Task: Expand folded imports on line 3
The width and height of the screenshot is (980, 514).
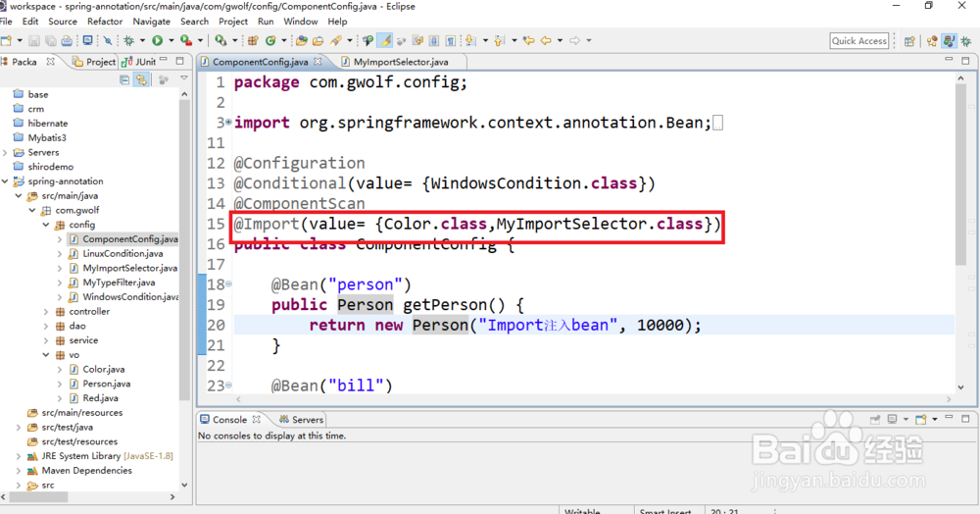Action: 228,122
